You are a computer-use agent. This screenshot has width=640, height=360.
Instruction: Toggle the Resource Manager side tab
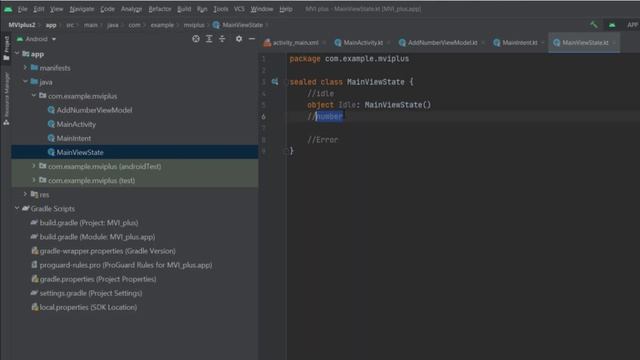tap(6, 99)
